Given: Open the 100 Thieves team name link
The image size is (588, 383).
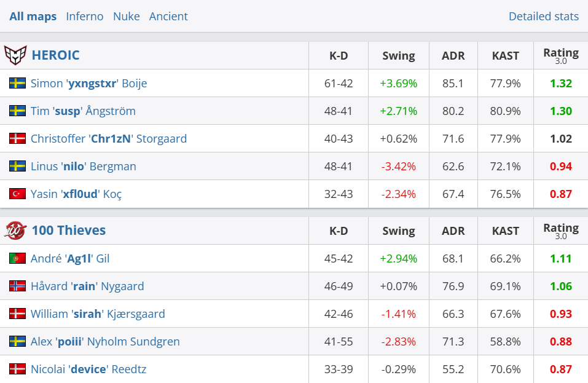Looking at the screenshot, I should (x=69, y=231).
